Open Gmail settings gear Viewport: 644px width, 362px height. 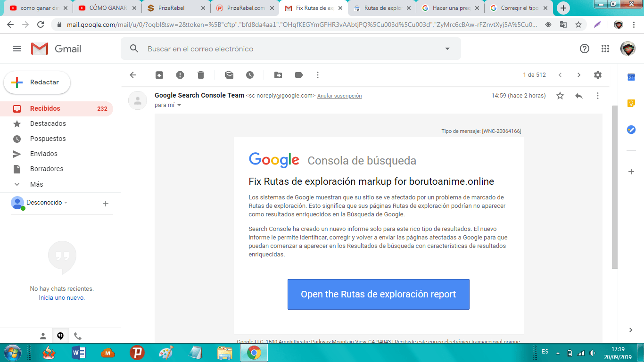click(x=598, y=75)
